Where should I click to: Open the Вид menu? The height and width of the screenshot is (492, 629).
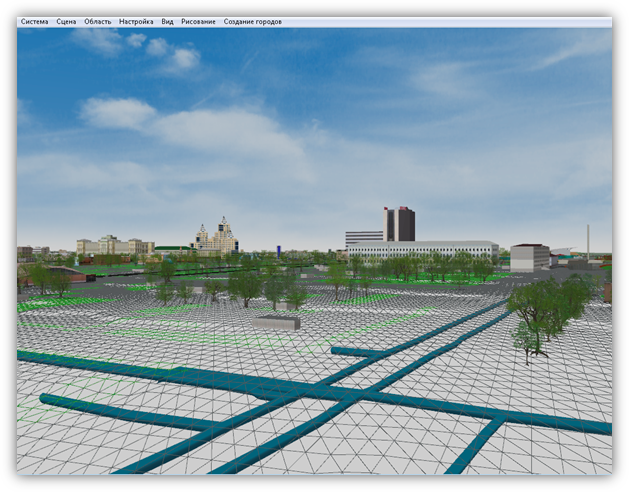coord(167,21)
